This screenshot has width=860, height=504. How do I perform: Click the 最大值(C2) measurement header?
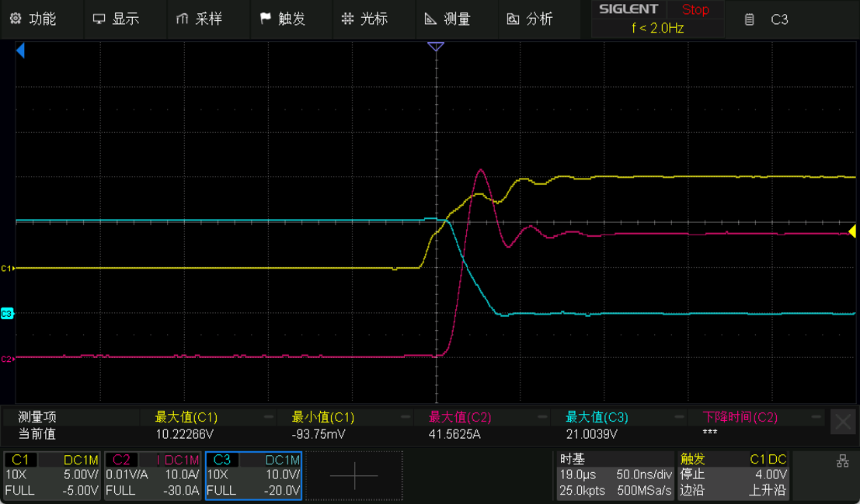point(460,417)
